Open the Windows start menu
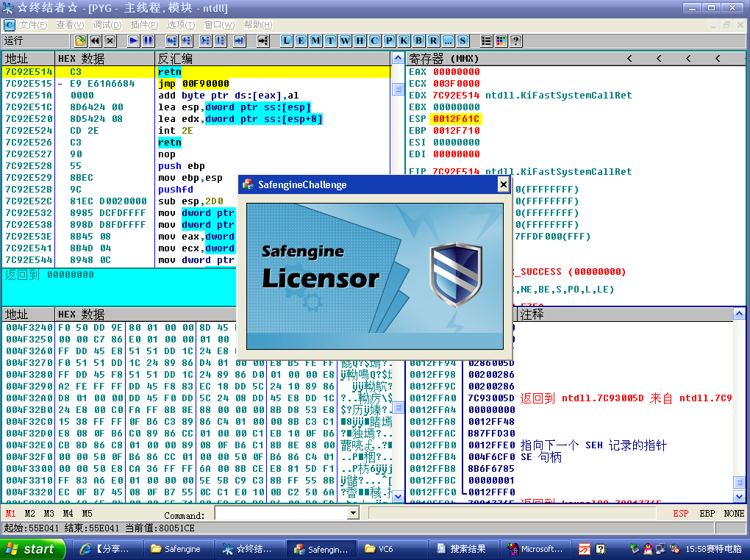The height and width of the screenshot is (560, 750). point(32,549)
